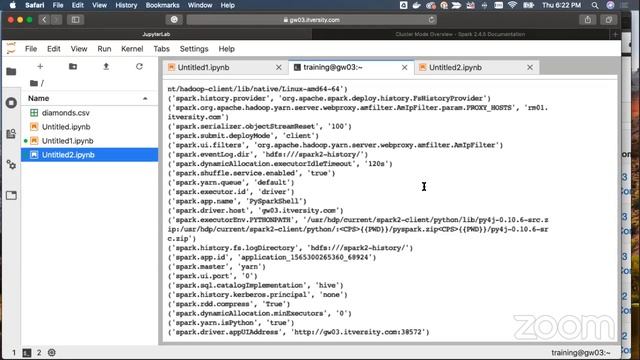Click the 'spark.app.name', 'PySparkShell' line
This screenshot has width=640, height=360.
click(x=237, y=201)
